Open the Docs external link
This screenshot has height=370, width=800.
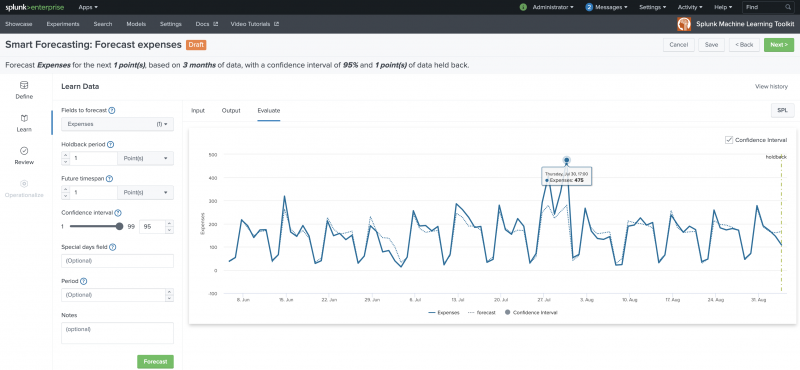207,24
